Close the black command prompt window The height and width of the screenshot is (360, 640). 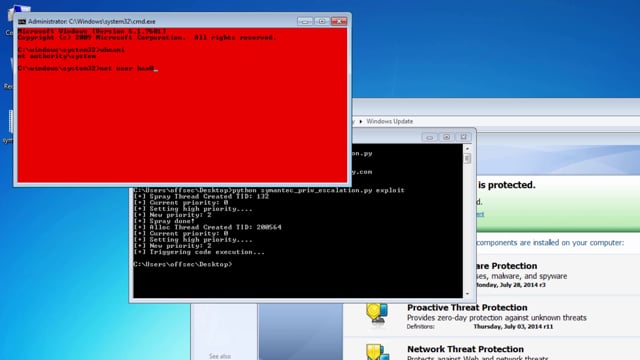[x=464, y=137]
